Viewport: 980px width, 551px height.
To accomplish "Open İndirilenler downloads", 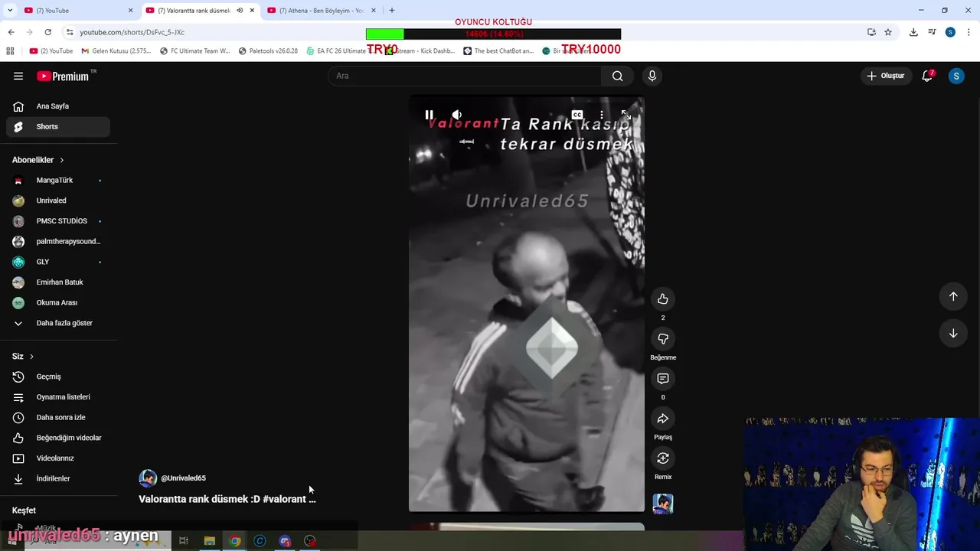I will click(x=58, y=478).
